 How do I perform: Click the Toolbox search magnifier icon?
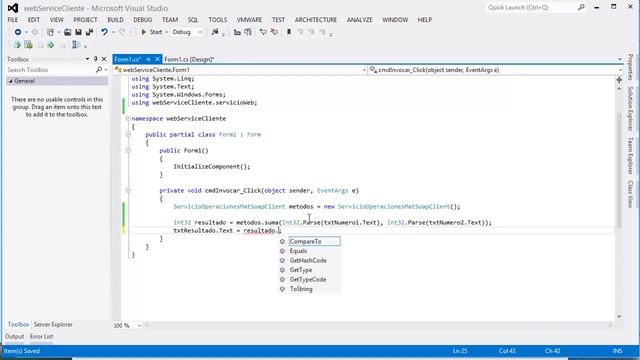(x=99, y=70)
